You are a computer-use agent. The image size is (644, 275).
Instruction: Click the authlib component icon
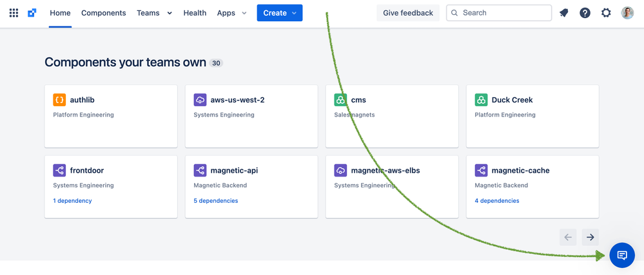pyautogui.click(x=59, y=100)
